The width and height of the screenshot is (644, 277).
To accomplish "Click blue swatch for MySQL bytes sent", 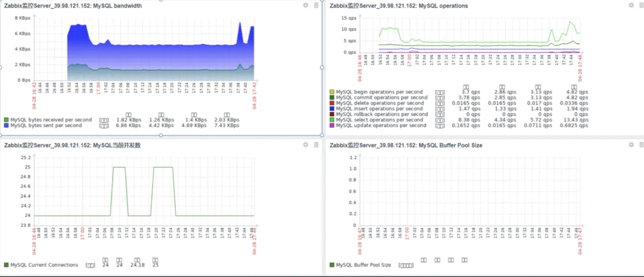I will [6, 125].
